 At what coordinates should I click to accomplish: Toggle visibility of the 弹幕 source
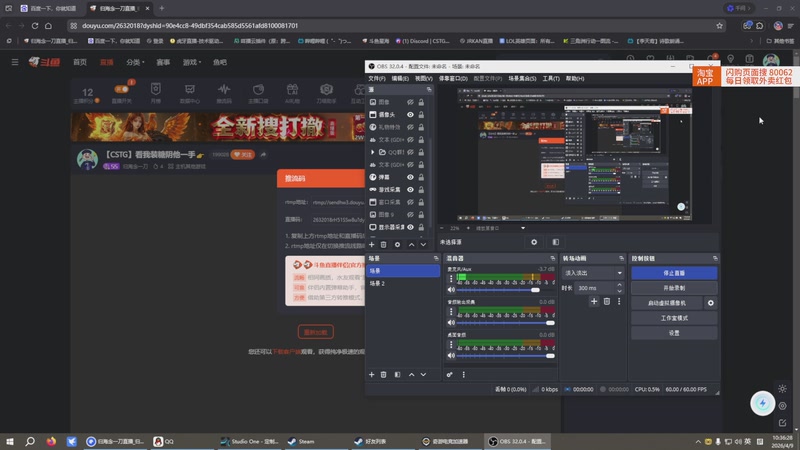click(x=410, y=177)
